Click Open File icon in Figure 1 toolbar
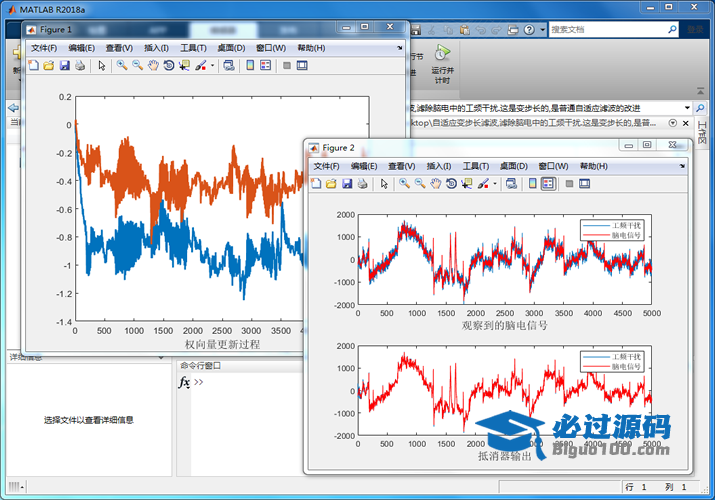The width and height of the screenshot is (715, 500). click(49, 66)
